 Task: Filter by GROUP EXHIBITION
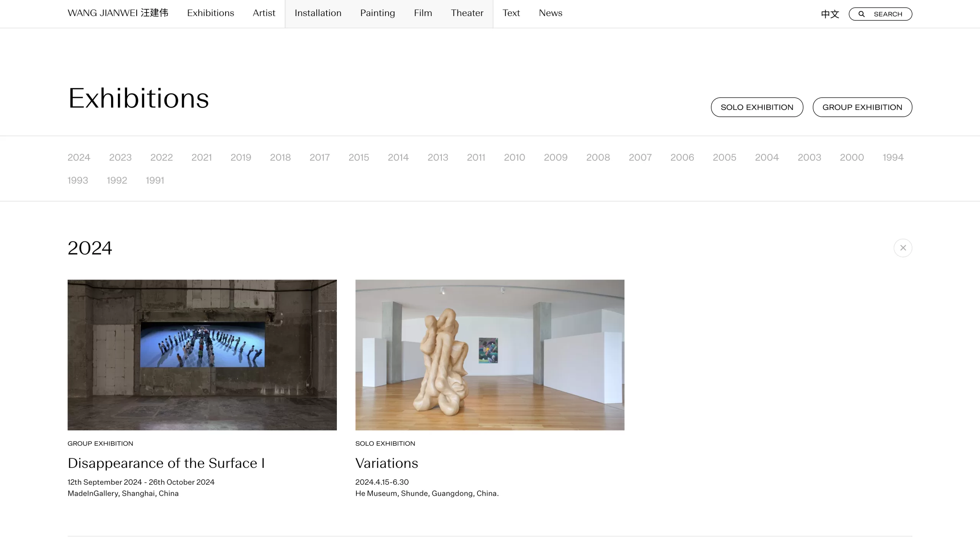[862, 107]
